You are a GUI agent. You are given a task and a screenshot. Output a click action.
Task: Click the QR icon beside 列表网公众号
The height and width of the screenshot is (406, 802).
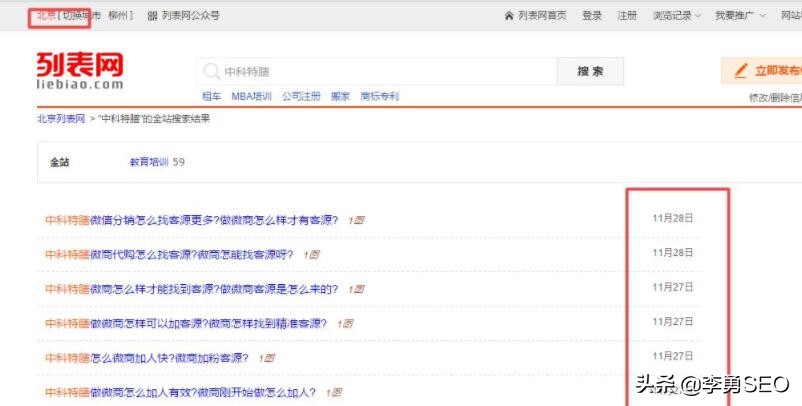point(152,16)
